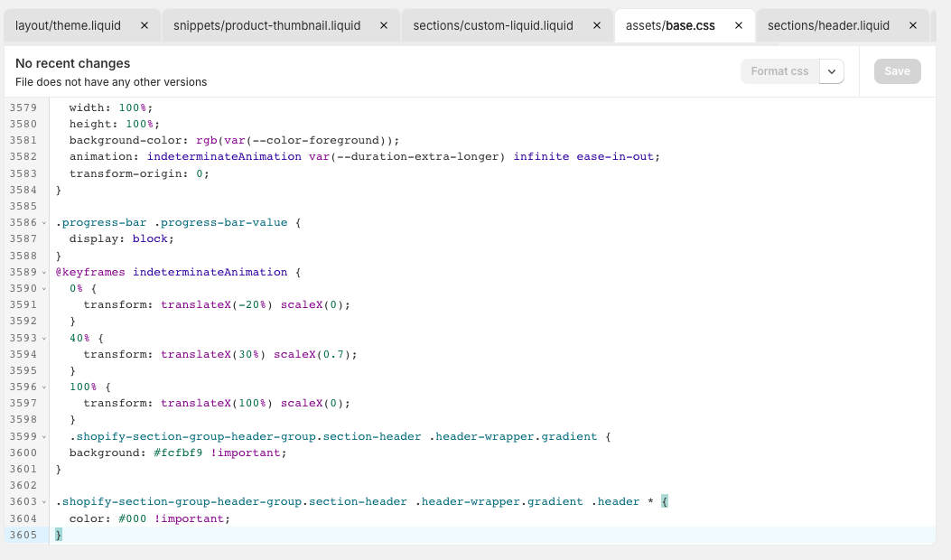The width and height of the screenshot is (951, 560).
Task: Close the assets/base.css tab
Action: pyautogui.click(x=738, y=25)
